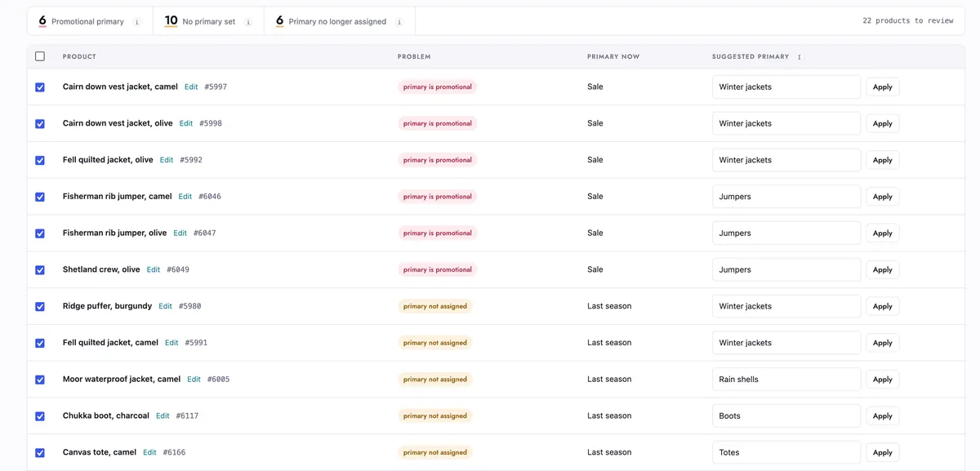Open info icon beside Primary no longer assigned
Viewport: 980px width, 471px height.
click(399, 22)
